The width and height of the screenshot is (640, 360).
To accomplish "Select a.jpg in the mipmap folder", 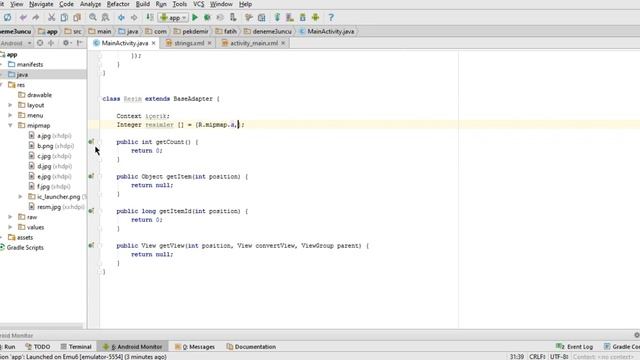I will pos(50,136).
